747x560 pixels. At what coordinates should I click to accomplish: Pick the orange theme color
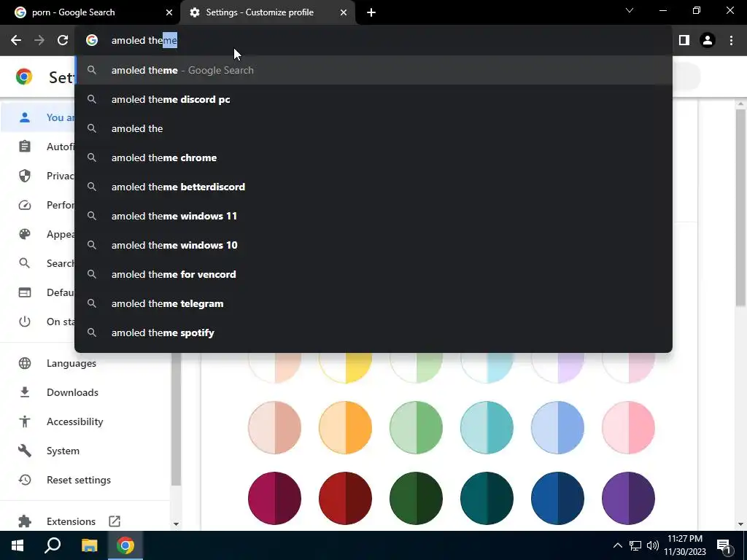345,427
